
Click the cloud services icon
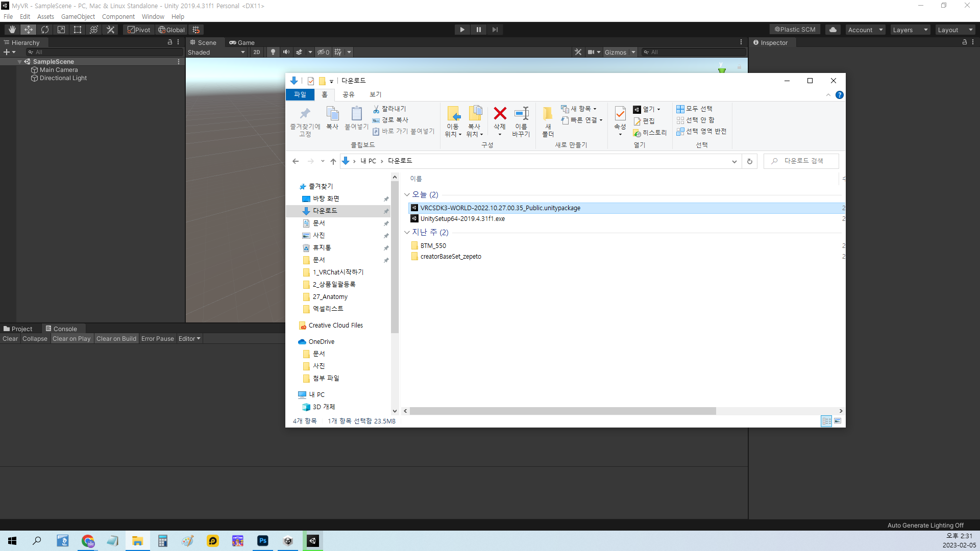tap(833, 30)
